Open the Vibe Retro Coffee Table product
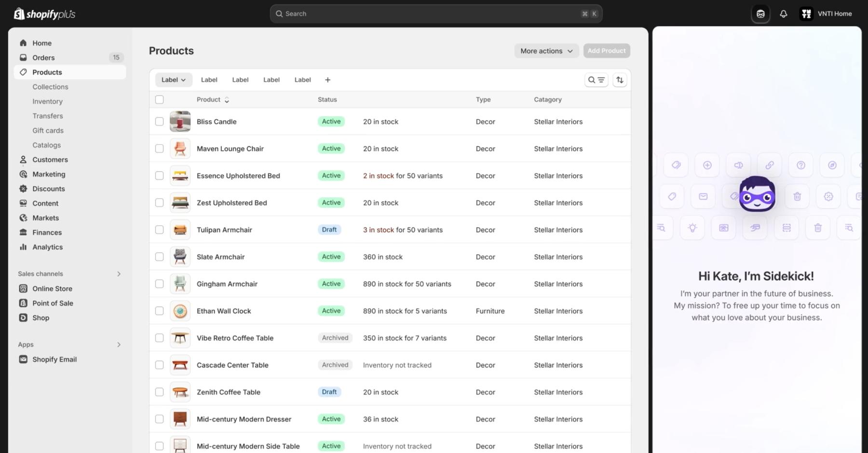 point(235,338)
